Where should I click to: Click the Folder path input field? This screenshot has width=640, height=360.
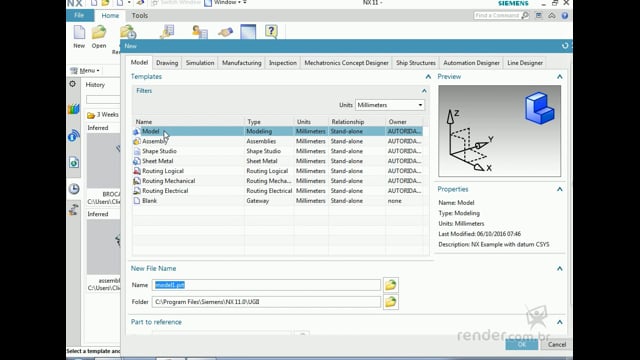click(x=267, y=302)
